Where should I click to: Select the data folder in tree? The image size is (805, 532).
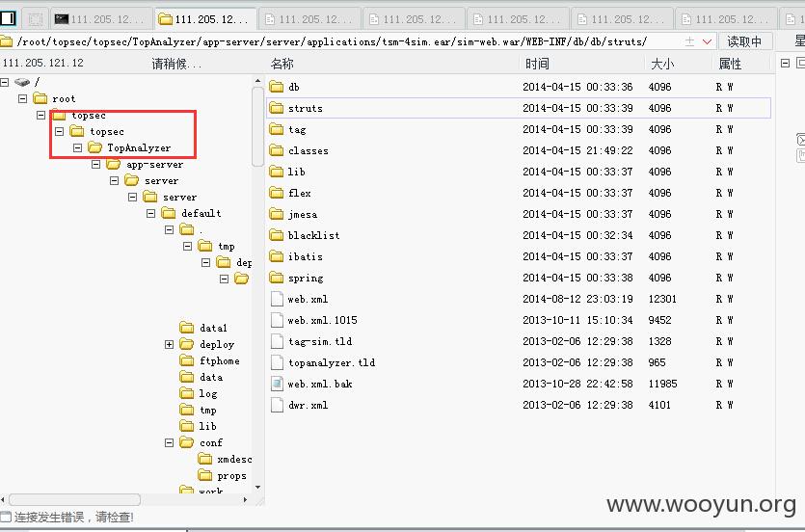201,377
